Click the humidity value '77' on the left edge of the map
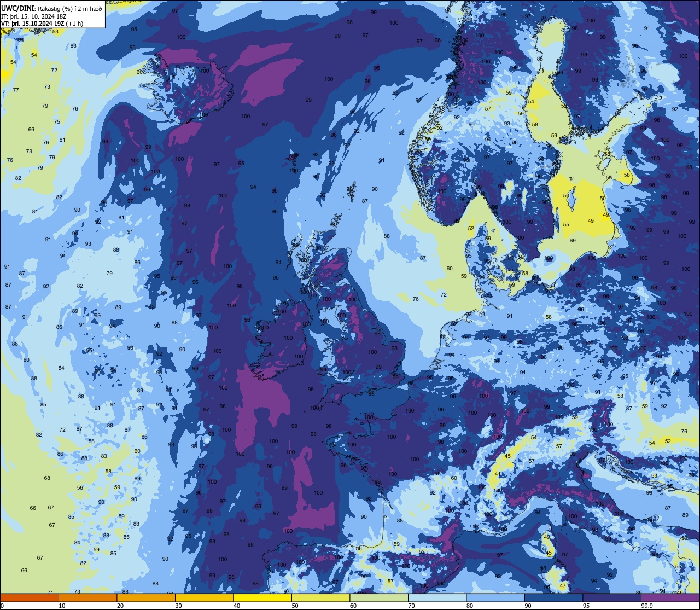The width and height of the screenshot is (700, 610). pos(16,90)
